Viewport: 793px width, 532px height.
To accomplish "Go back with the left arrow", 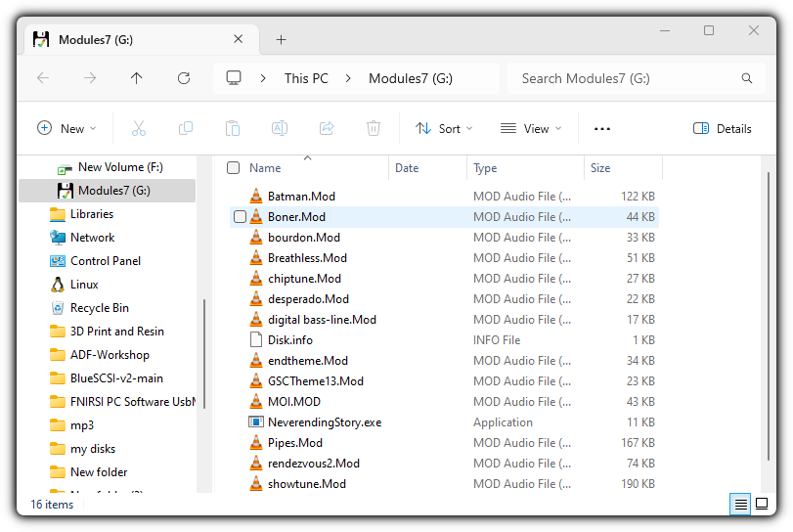I will (43, 78).
